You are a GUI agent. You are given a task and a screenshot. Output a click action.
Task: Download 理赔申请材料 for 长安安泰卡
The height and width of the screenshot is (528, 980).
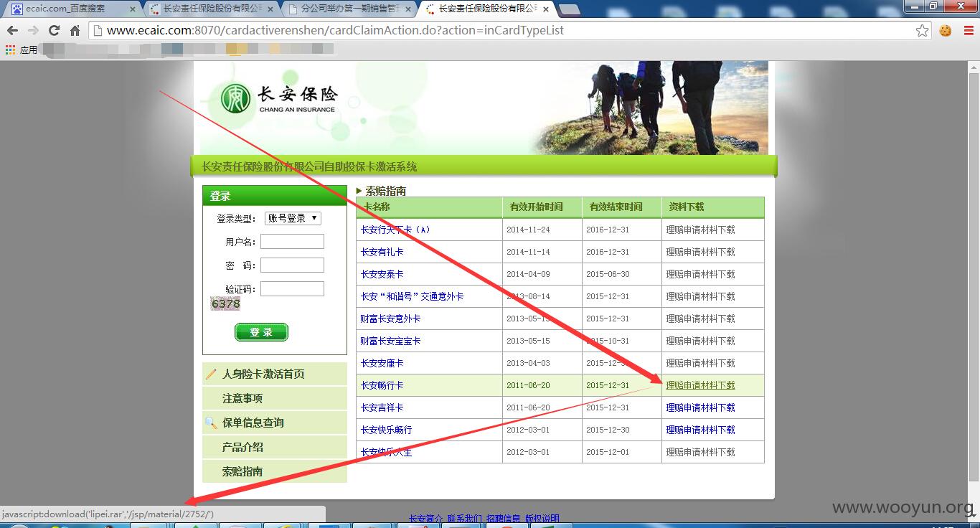tap(700, 274)
